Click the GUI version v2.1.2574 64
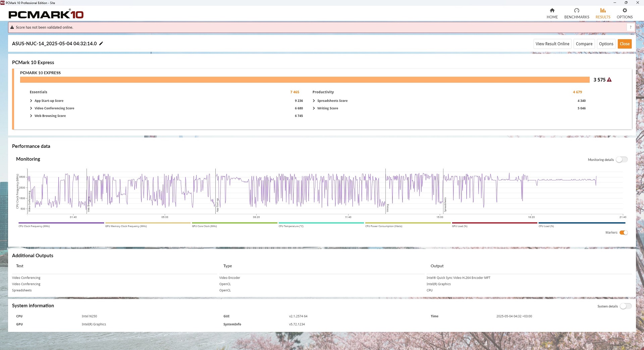The width and height of the screenshot is (644, 350). 298,316
